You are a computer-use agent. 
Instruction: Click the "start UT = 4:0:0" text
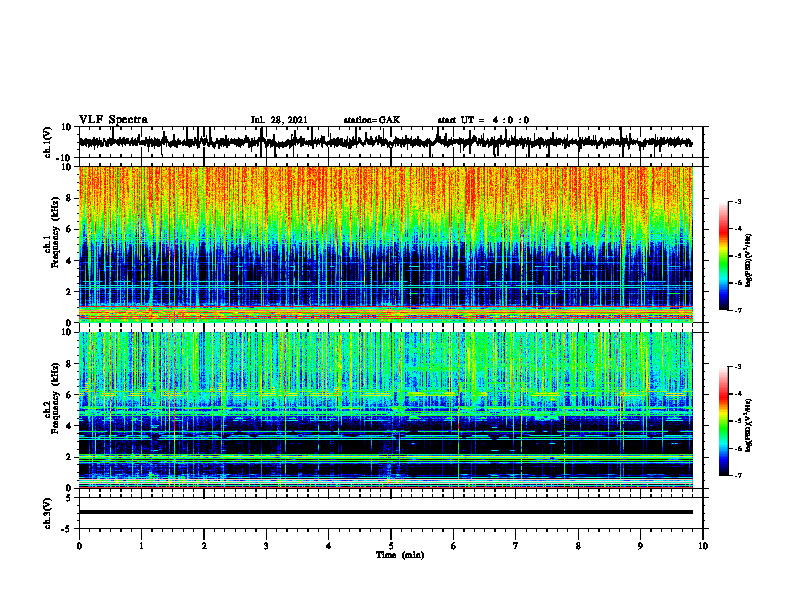click(x=483, y=120)
